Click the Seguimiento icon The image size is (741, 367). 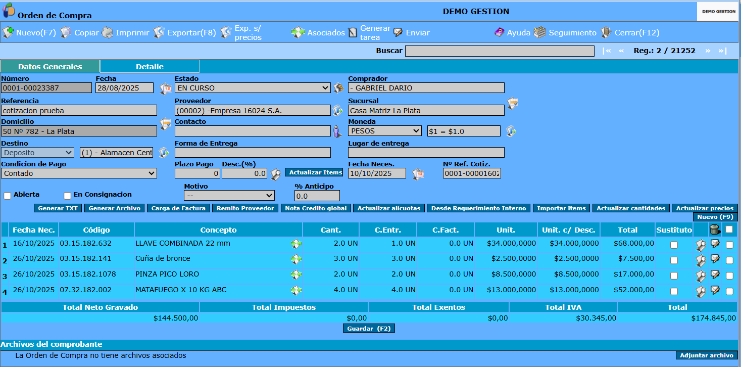click(540, 33)
